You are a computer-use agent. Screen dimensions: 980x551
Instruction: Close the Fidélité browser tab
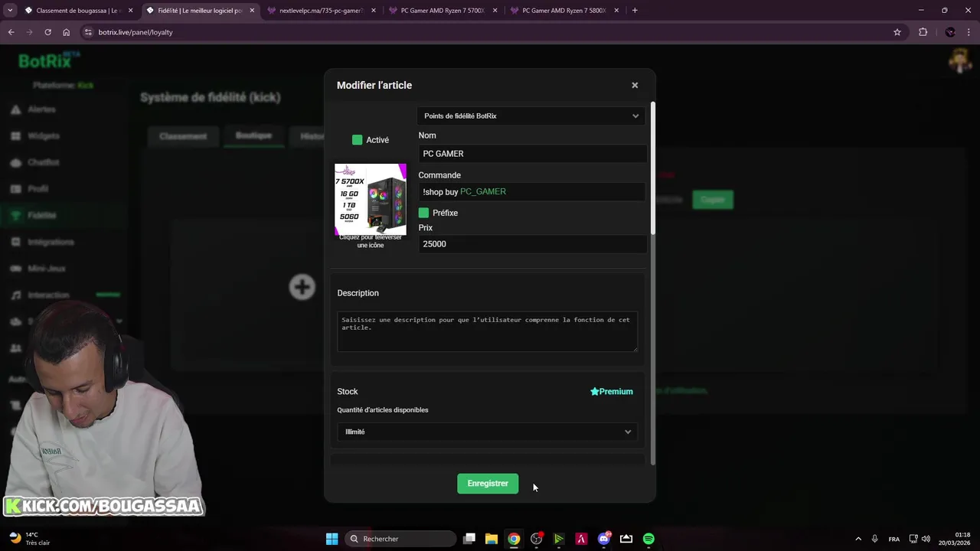pyautogui.click(x=252, y=11)
